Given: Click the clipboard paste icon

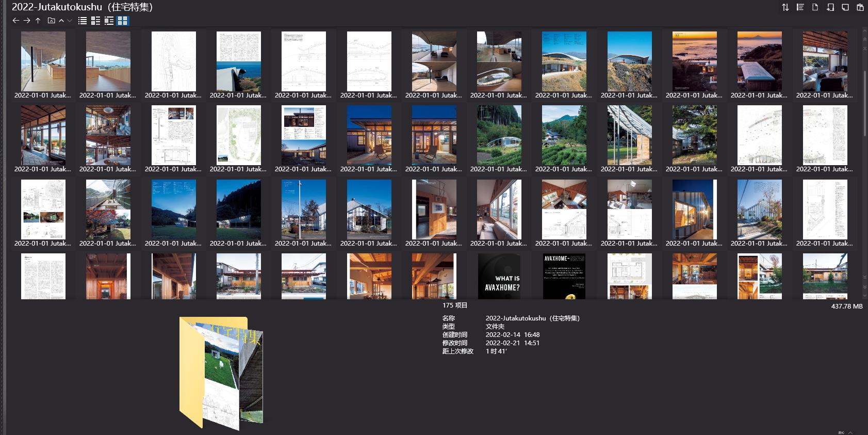Looking at the screenshot, I should point(860,7).
